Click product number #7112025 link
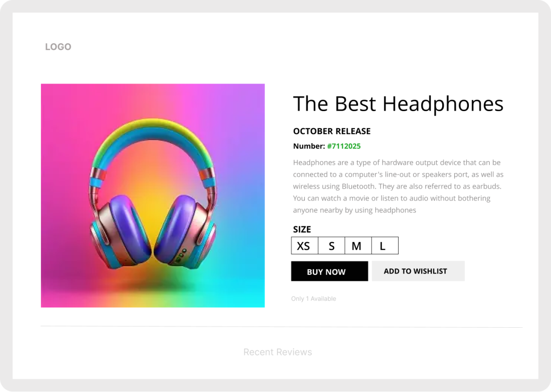Viewport: 551px width, 392px height. click(344, 146)
